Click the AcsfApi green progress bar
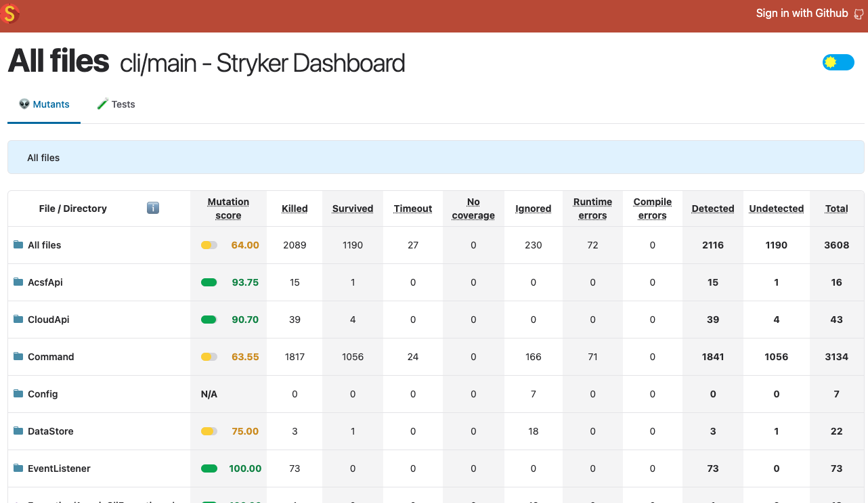This screenshot has height=503, width=868. 209,282
